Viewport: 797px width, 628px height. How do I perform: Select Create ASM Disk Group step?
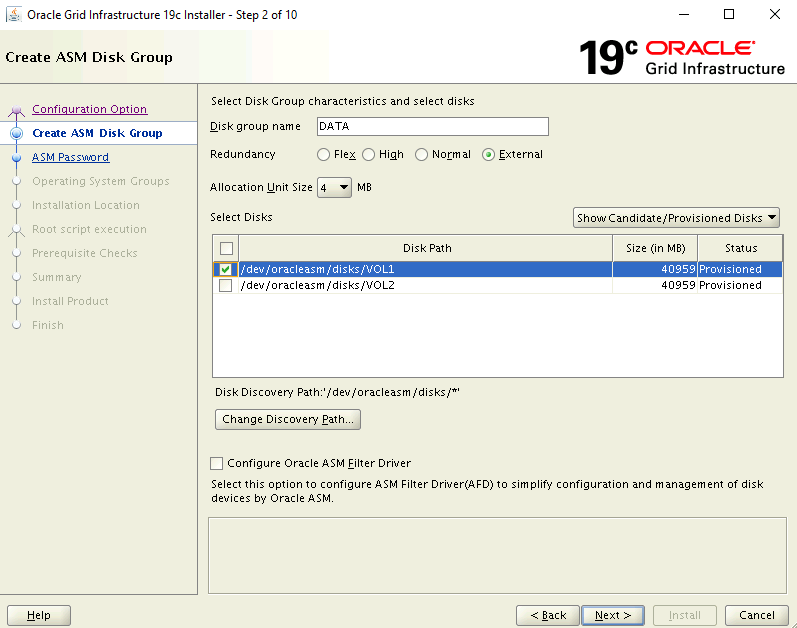click(97, 133)
